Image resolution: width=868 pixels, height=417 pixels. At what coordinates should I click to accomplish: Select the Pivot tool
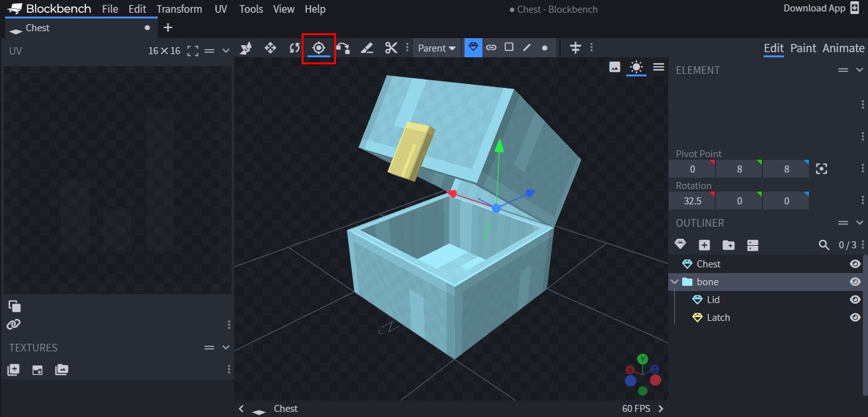point(319,48)
